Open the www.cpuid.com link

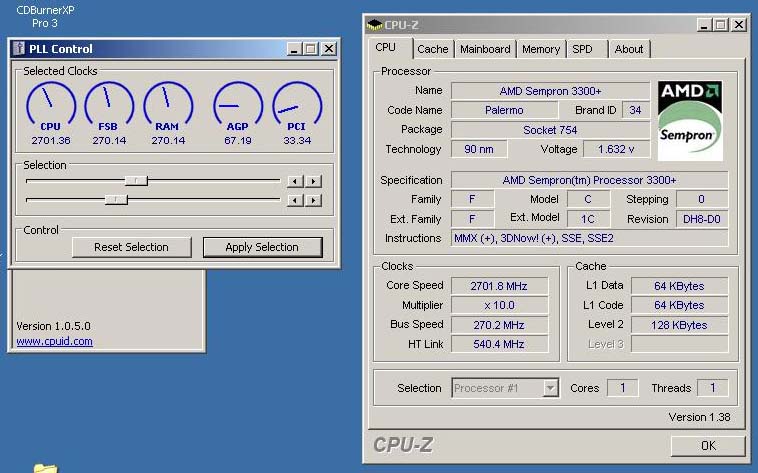(x=55, y=341)
